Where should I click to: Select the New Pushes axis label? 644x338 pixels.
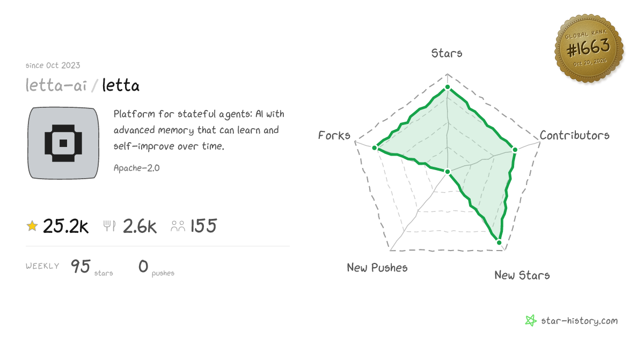click(377, 267)
